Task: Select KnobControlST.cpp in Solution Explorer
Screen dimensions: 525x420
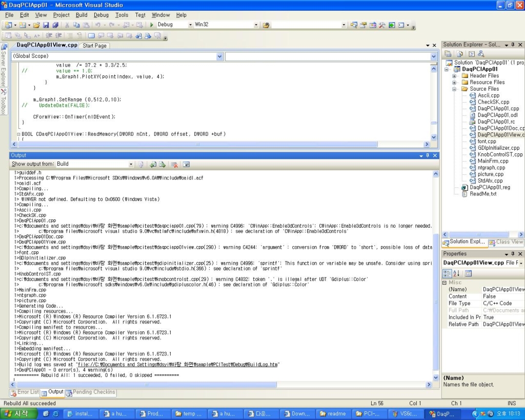Action: tap(500, 155)
